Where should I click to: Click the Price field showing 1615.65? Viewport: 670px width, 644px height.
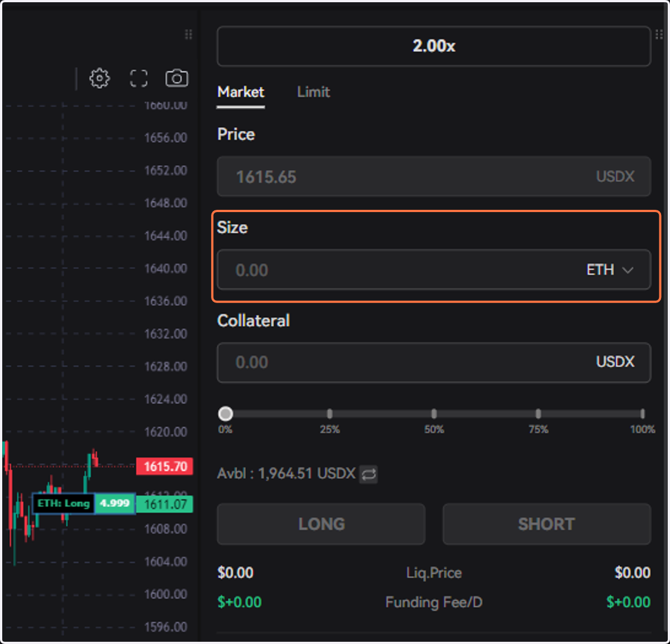(x=434, y=176)
